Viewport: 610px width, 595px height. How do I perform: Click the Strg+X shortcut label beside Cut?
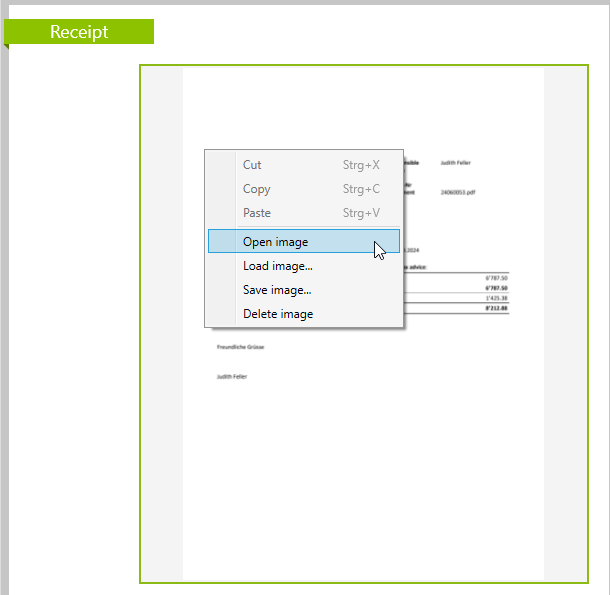click(x=361, y=165)
